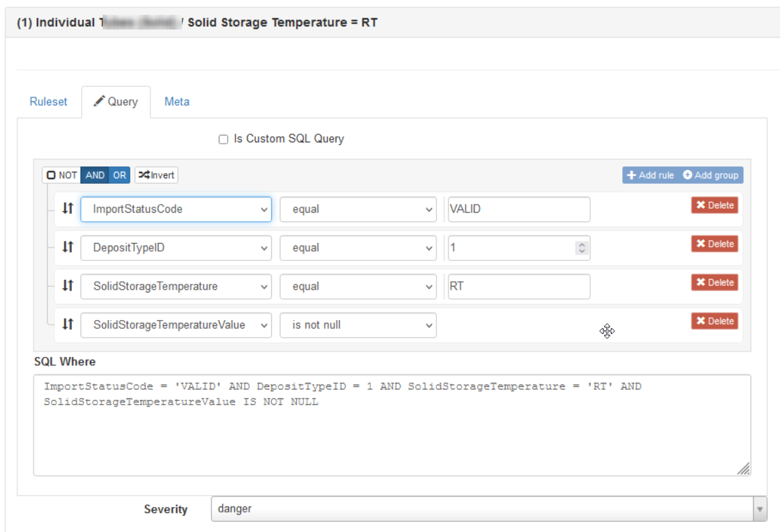
Task: Open the 'is not null' operator dropdown
Action: tap(358, 325)
